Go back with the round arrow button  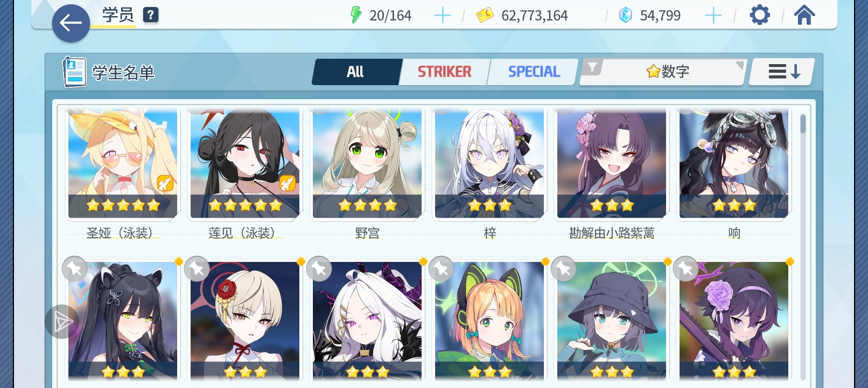point(71,23)
